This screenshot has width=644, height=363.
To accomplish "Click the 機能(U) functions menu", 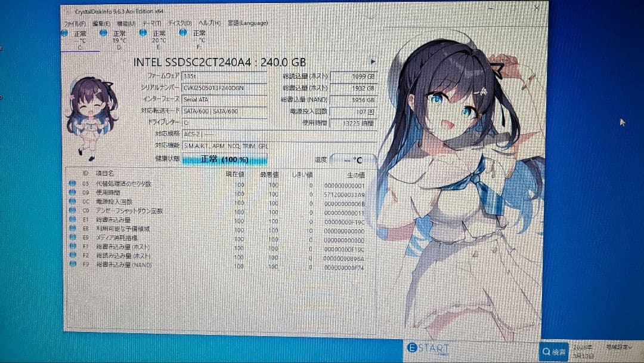I will (x=128, y=21).
